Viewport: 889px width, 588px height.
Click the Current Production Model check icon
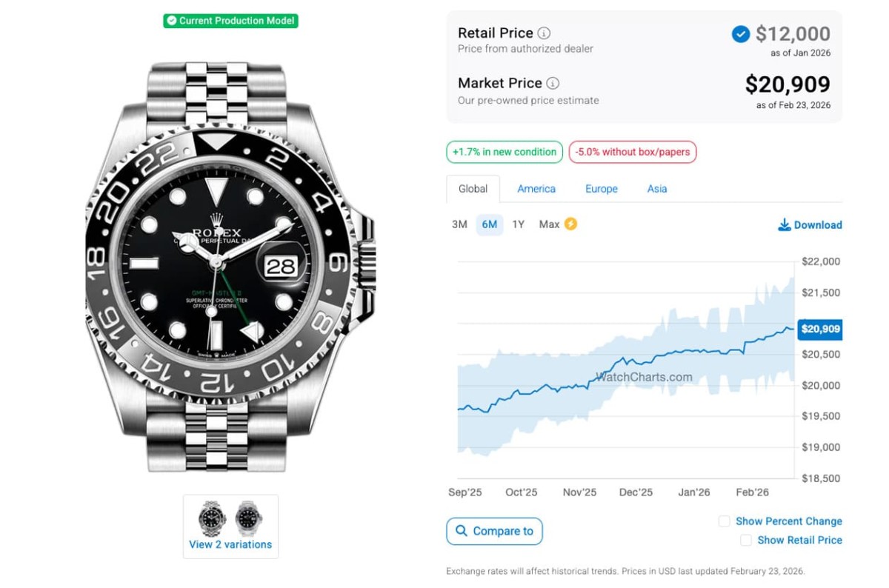click(172, 21)
